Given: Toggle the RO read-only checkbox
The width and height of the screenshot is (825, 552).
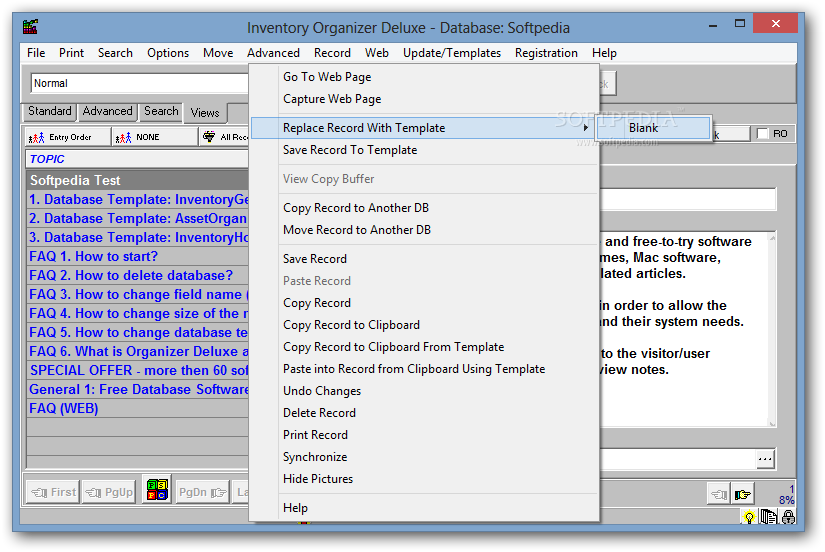Looking at the screenshot, I should 762,134.
